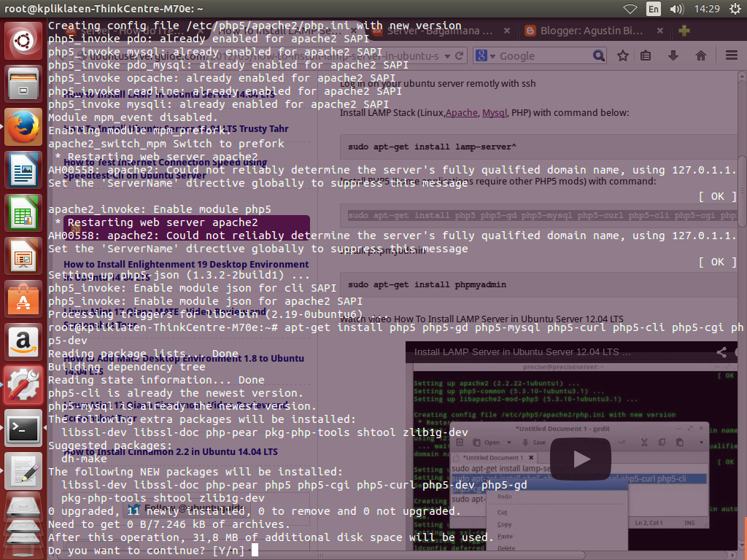Switch to the 'How to Install LAMP Se...' tab
Viewport: 747px width, 560px height.
click(281, 31)
